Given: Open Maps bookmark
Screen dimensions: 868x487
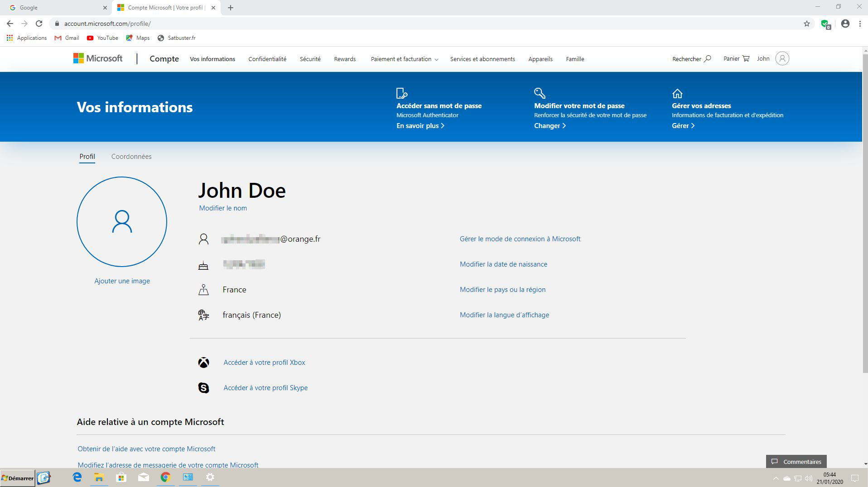Looking at the screenshot, I should (x=138, y=38).
